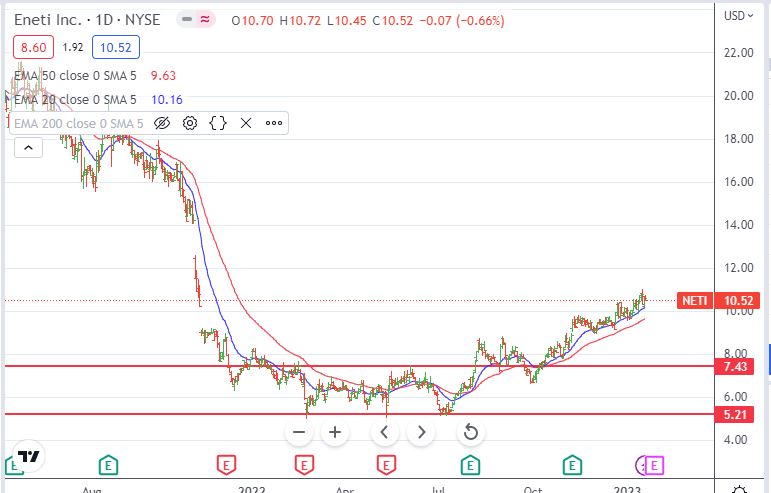Open chart settings gear at bottom right
The image size is (771, 493).
pos(740,489)
